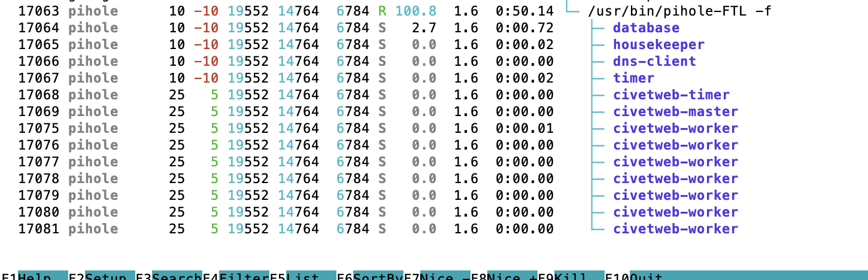Click PID 17066 in the process list
868x280 pixels.
point(39,61)
